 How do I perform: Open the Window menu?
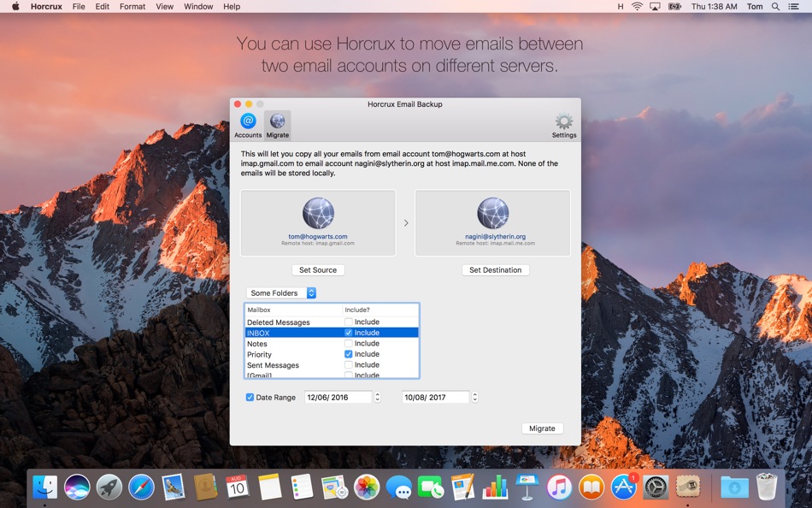[x=198, y=7]
